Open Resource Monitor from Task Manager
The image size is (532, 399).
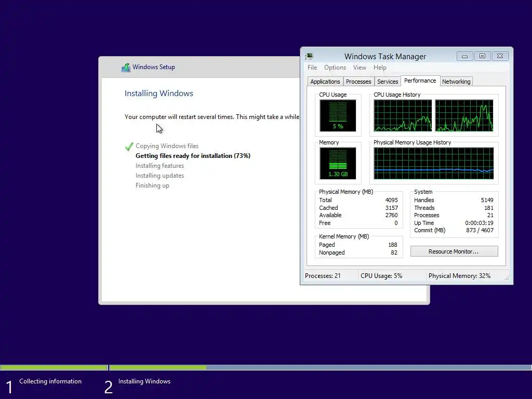pos(454,251)
